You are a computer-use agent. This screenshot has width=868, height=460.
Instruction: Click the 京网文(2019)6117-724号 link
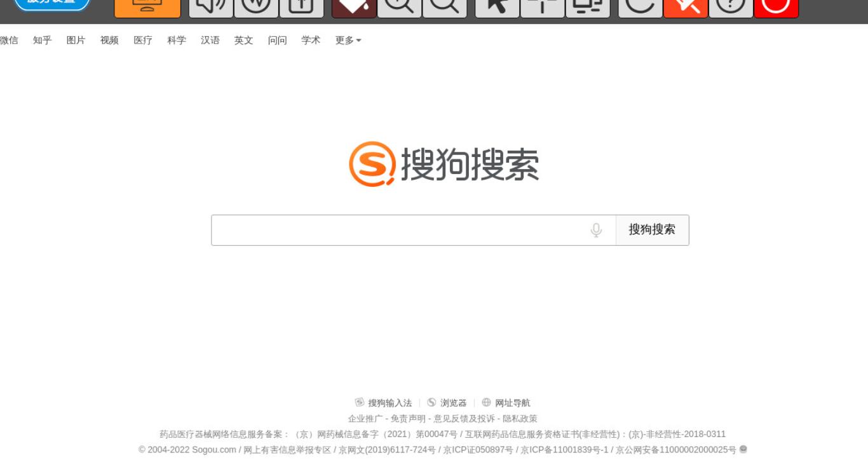(x=387, y=450)
